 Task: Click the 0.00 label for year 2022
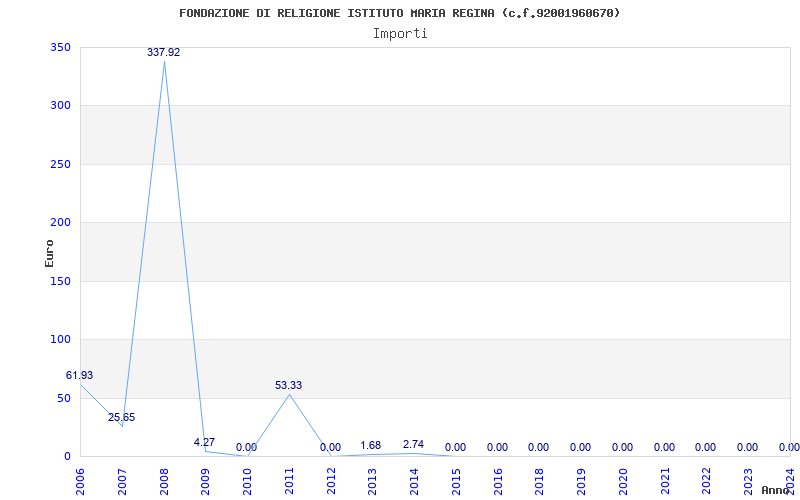pyautogui.click(x=705, y=447)
